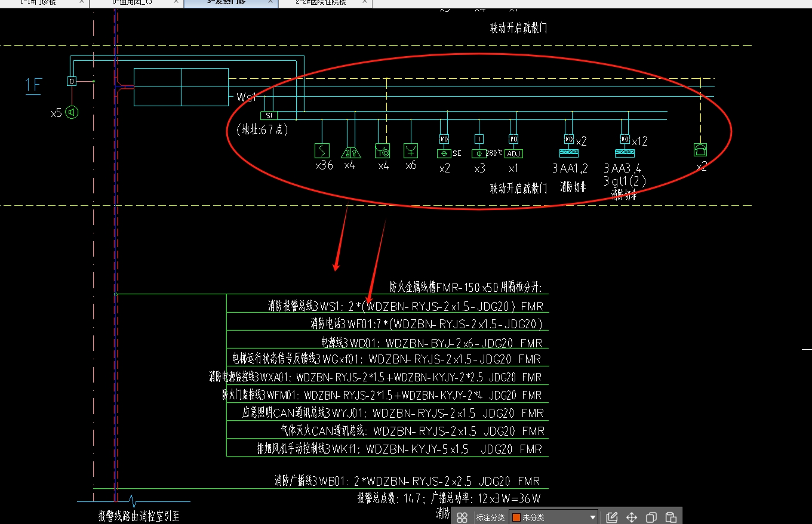Click the x36 quantity label
The image size is (812, 524).
click(324, 165)
